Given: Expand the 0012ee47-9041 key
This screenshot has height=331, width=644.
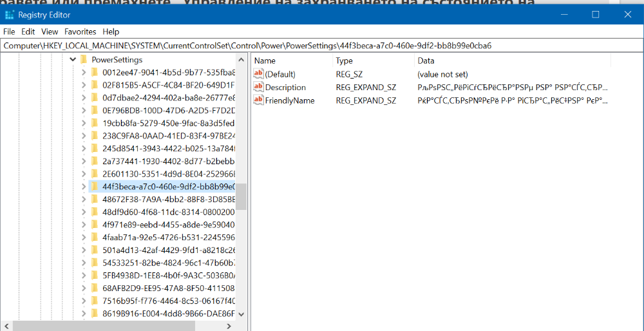Looking at the screenshot, I should point(84,72).
